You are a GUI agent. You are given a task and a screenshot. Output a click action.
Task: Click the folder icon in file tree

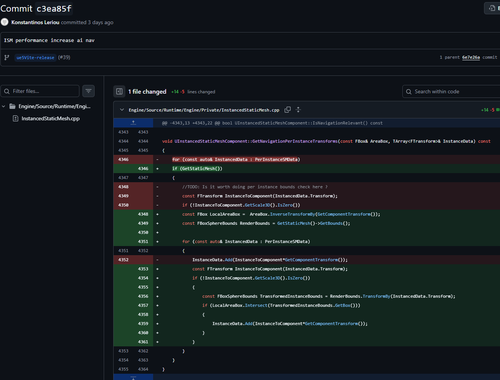coord(13,106)
